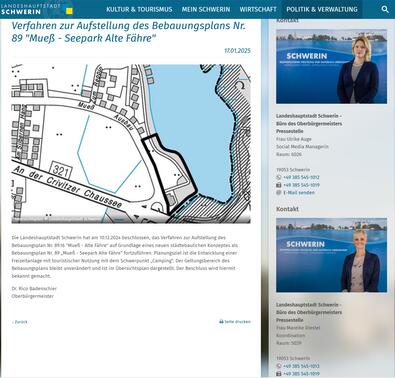Click the text Raum: 6026
This screenshot has height=378, width=395.
[x=289, y=154]
